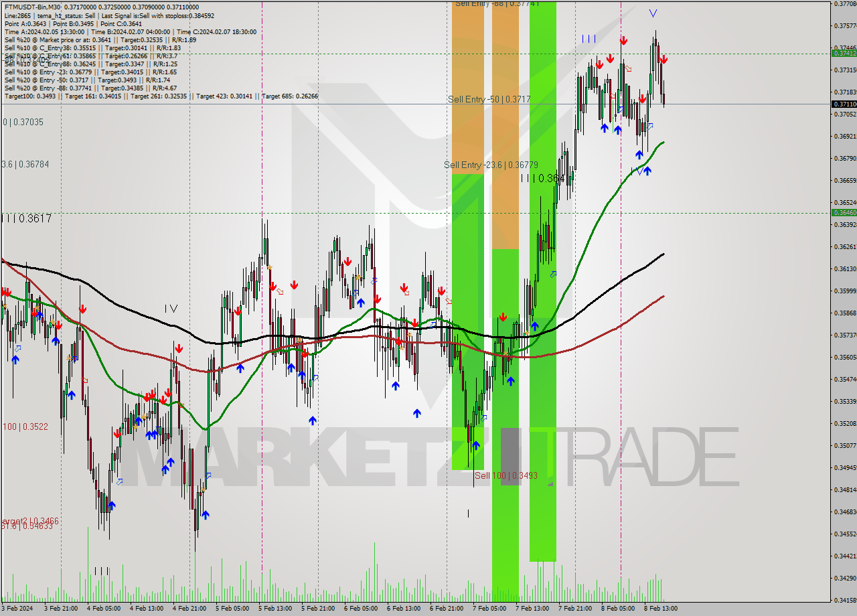Click the 'Sell %20 @ Entry -50' line
The width and height of the screenshot is (857, 616).
[87, 80]
